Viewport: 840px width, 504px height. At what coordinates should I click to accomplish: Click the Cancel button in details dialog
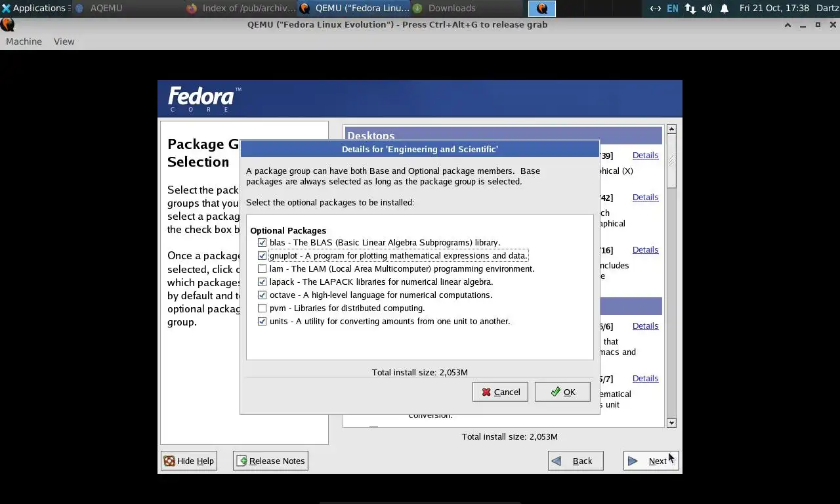500,392
